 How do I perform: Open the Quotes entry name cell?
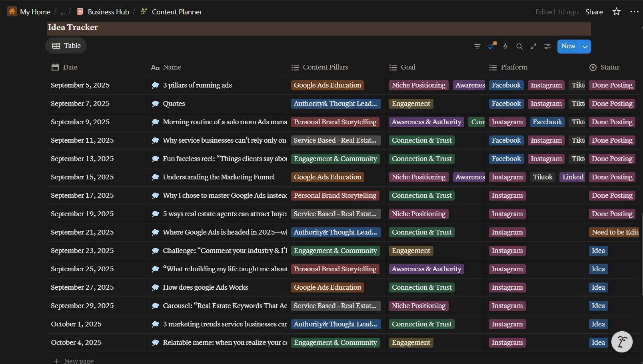pos(174,103)
